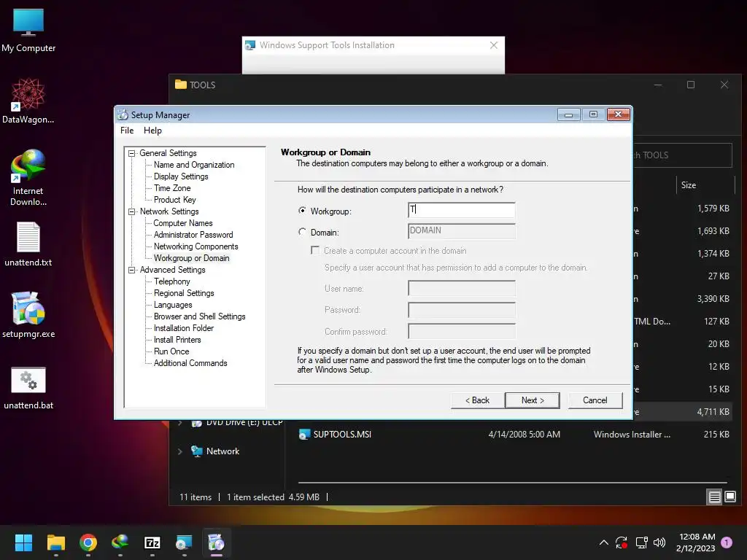The height and width of the screenshot is (560, 747).
Task: Select setupmgr.exe on the desktop
Action: (28, 315)
